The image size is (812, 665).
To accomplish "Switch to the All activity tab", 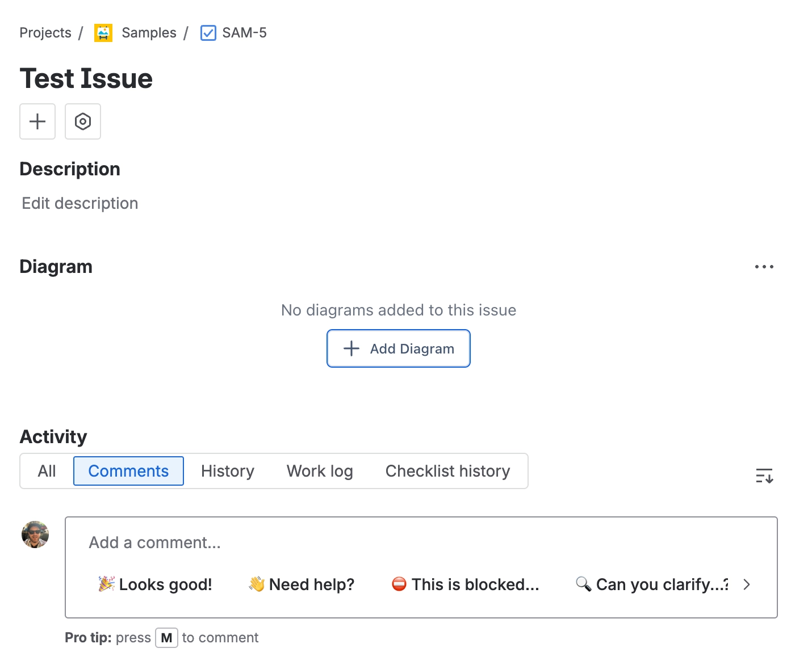I will 47,471.
